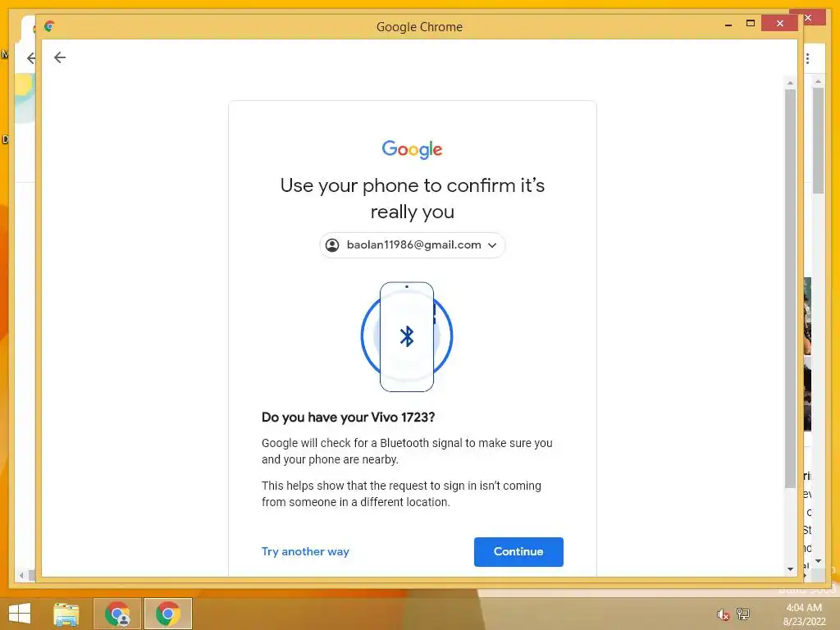Minimize the Google Chrome sign-in window
Viewport: 840px width, 630px height.
(x=728, y=24)
